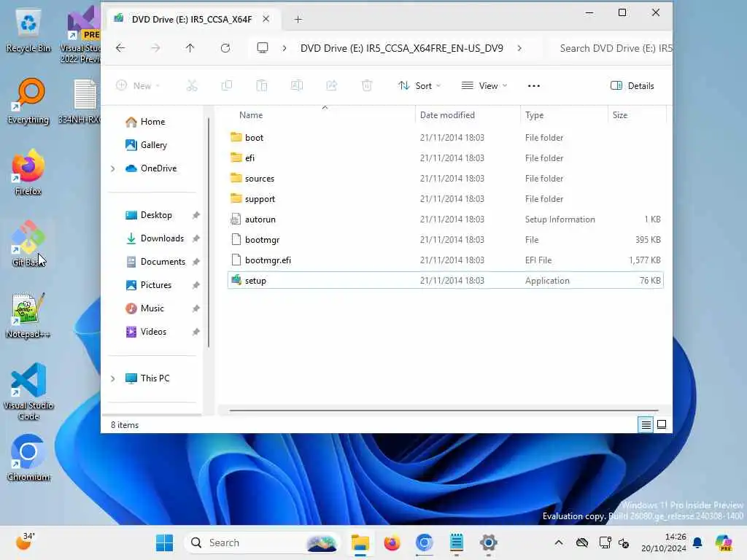The image size is (747, 560).
Task: Click the Share icon in toolbar
Action: [332, 86]
